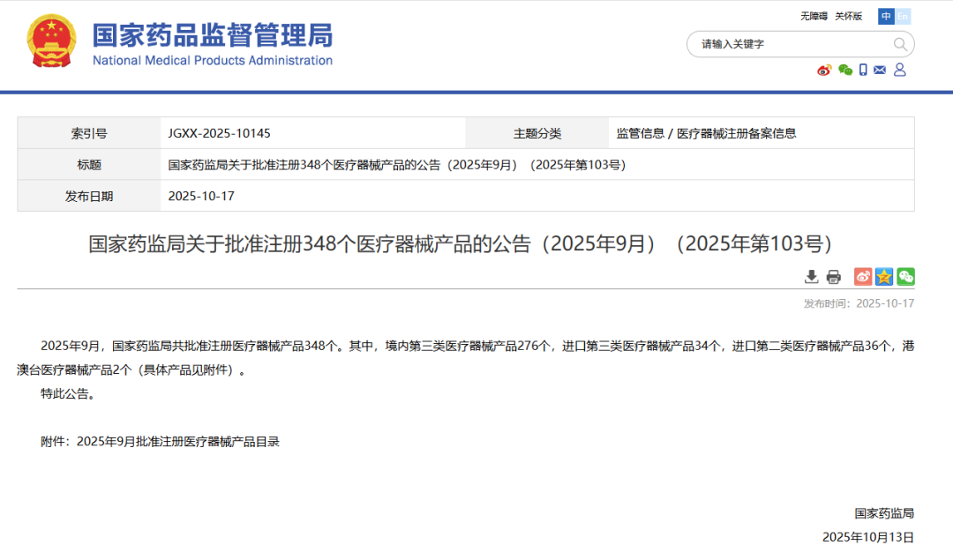Click the 2025-10-17 value in the 发布日期 row

tap(201, 196)
